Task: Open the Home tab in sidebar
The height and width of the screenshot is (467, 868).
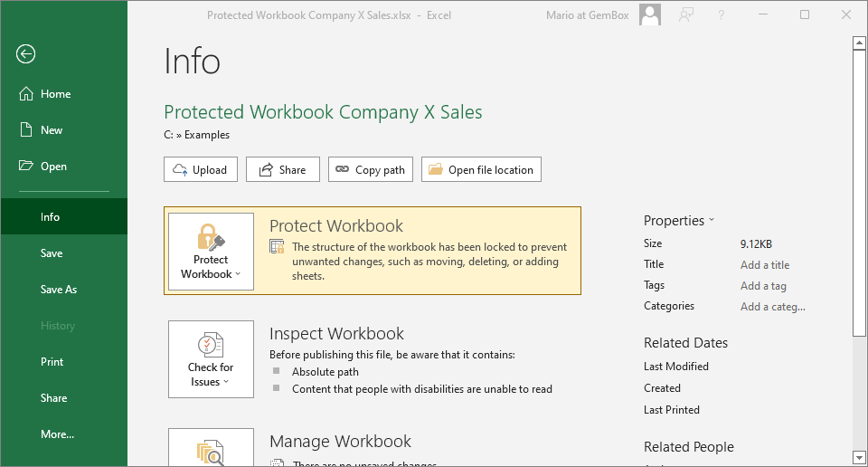Action: (x=55, y=94)
